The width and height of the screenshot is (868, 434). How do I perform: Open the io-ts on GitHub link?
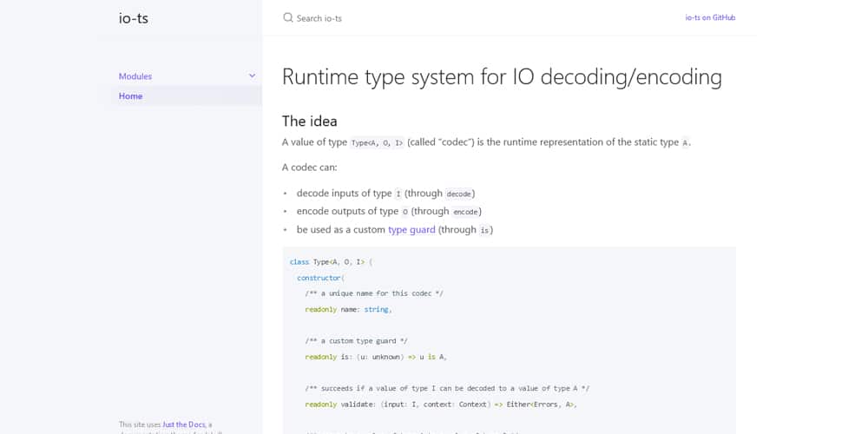[x=710, y=17]
